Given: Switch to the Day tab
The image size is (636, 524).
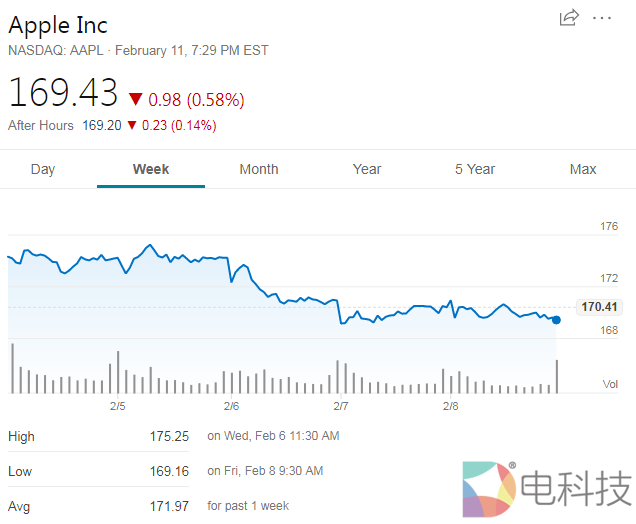Looking at the screenshot, I should (43, 169).
